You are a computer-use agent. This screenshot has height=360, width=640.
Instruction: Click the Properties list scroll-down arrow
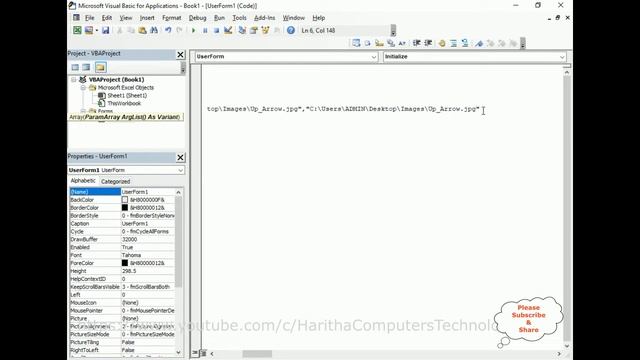click(x=178, y=352)
